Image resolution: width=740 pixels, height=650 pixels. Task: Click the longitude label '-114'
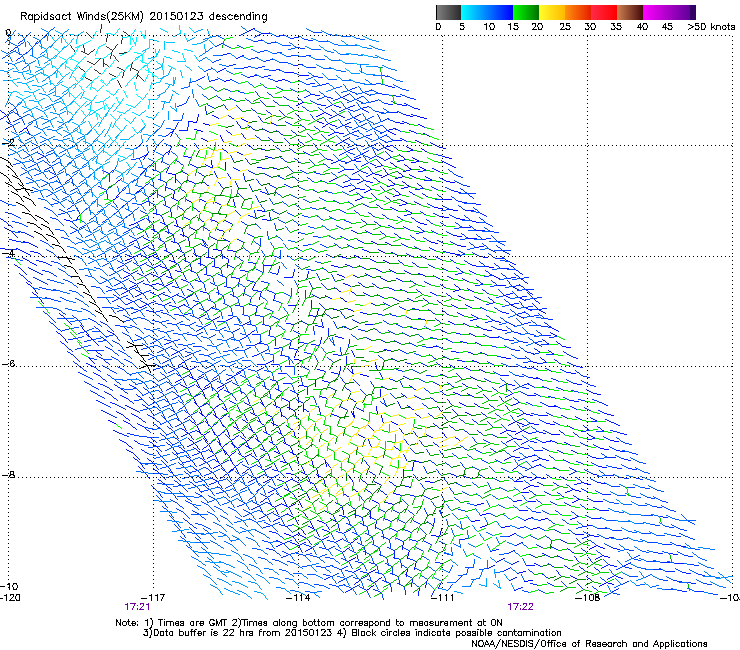(x=298, y=598)
